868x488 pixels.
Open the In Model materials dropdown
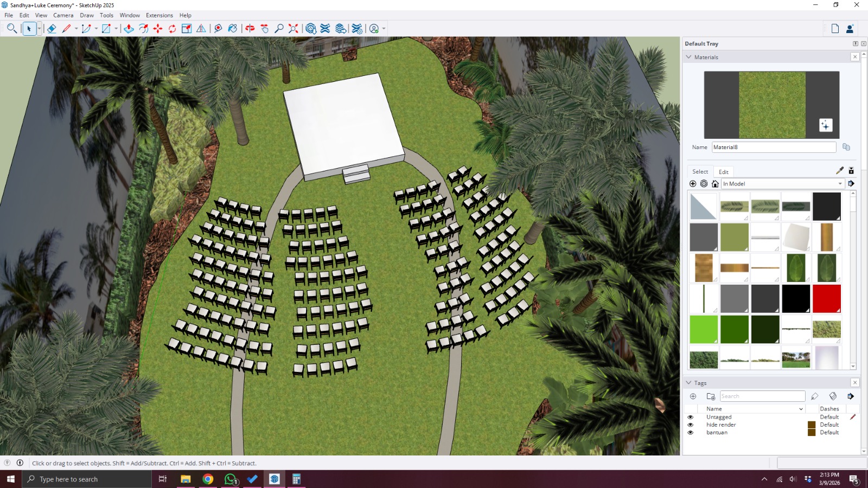point(782,184)
